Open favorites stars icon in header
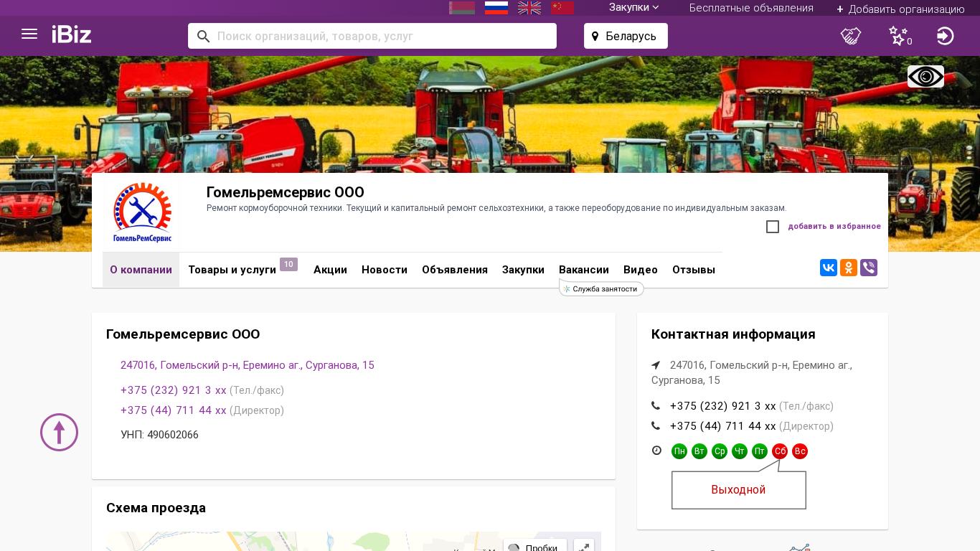 (898, 36)
